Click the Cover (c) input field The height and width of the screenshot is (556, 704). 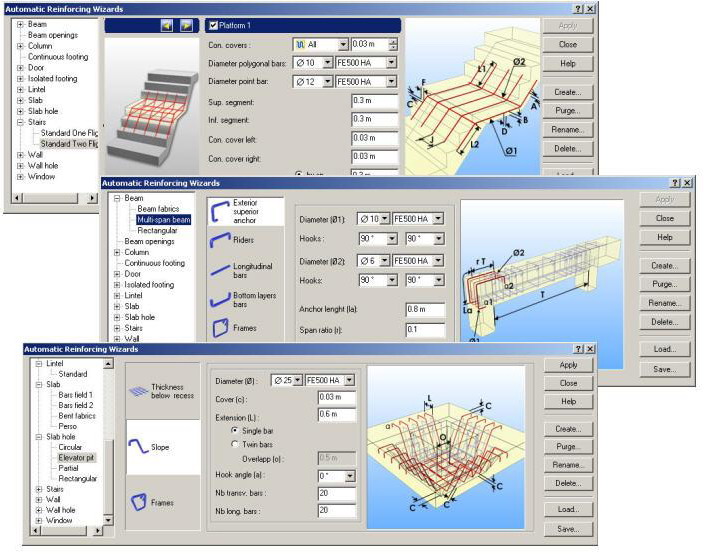337,397
